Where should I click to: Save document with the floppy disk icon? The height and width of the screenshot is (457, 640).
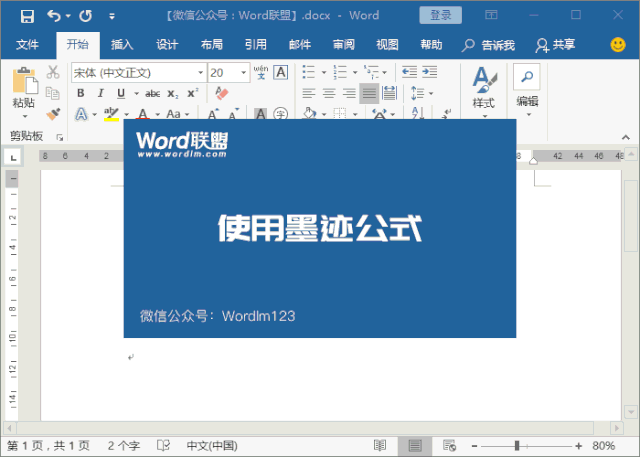pos(27,16)
